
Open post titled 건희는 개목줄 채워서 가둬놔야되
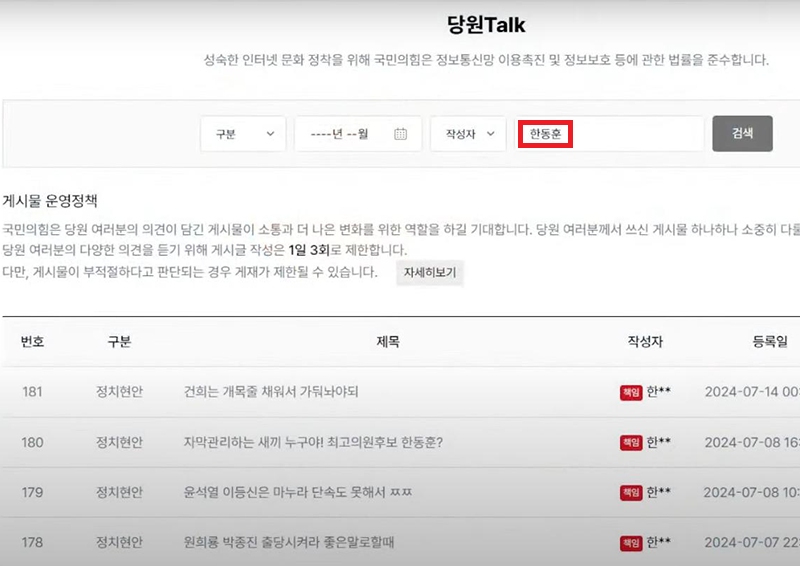(x=271, y=392)
